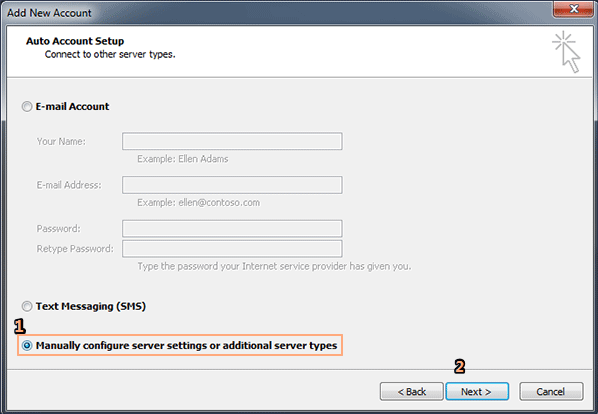The image size is (598, 414).
Task: Click the 'Auto Account Setup' heading
Action: (x=75, y=41)
